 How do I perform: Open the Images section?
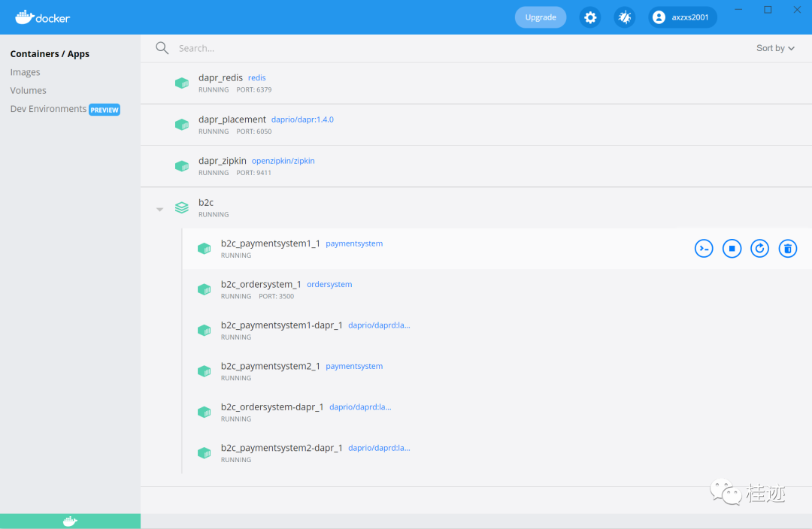coord(25,72)
